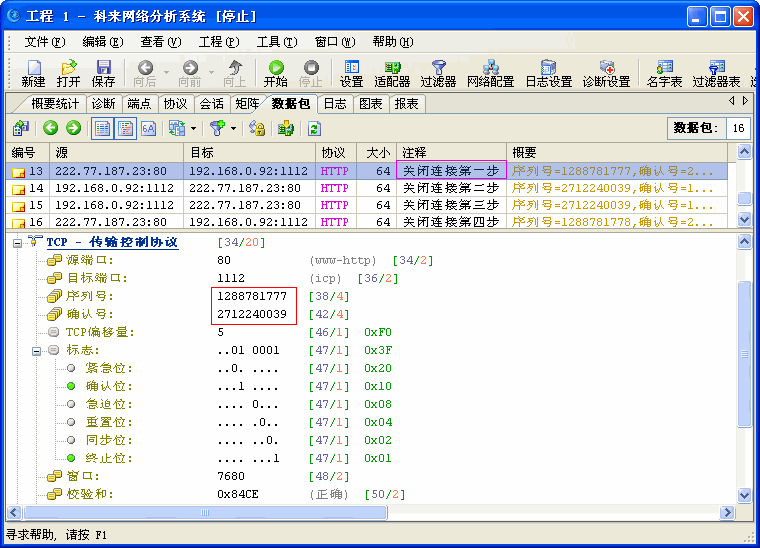Click the horizontal scrollbar right arrow
This screenshot has width=760, height=548.
click(x=727, y=513)
